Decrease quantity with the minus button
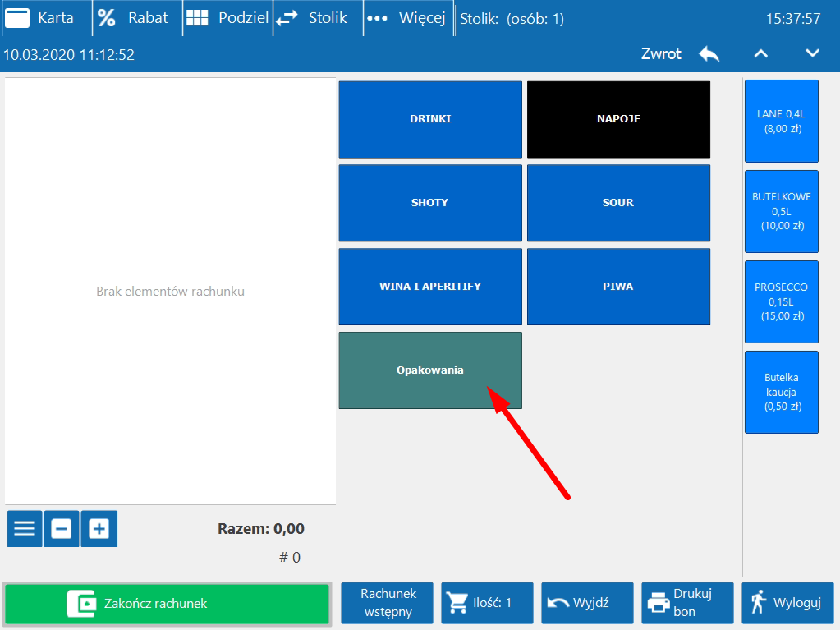840x630 pixels. pyautogui.click(x=62, y=528)
